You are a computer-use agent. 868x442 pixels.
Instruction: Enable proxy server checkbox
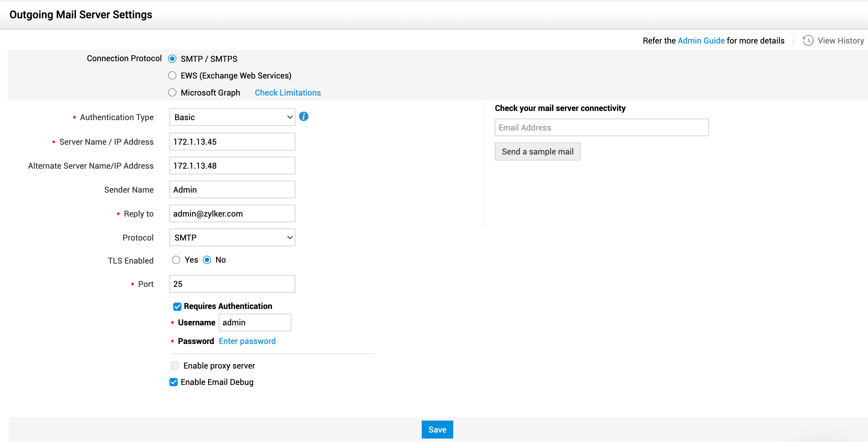(174, 366)
